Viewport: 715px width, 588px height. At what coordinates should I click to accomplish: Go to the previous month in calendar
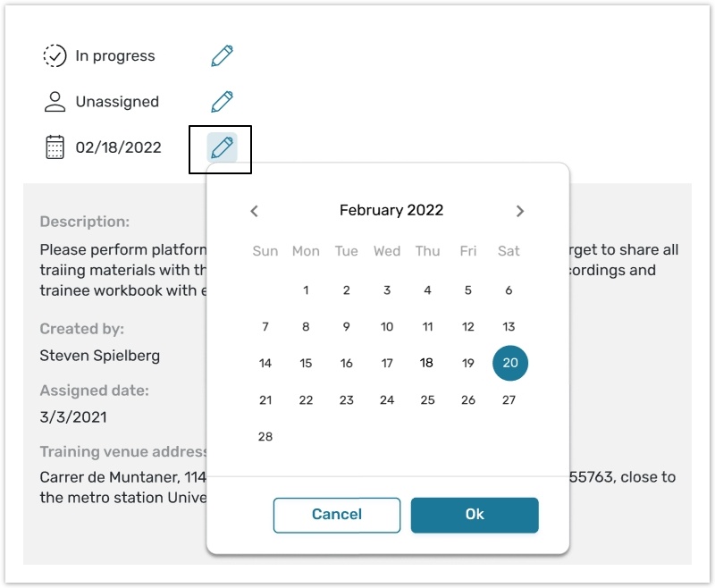254,211
